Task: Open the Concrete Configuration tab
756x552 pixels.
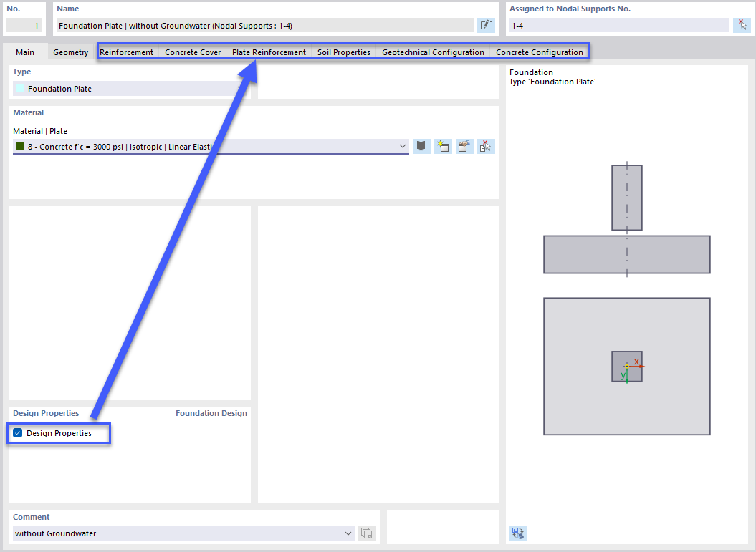Action: 540,52
